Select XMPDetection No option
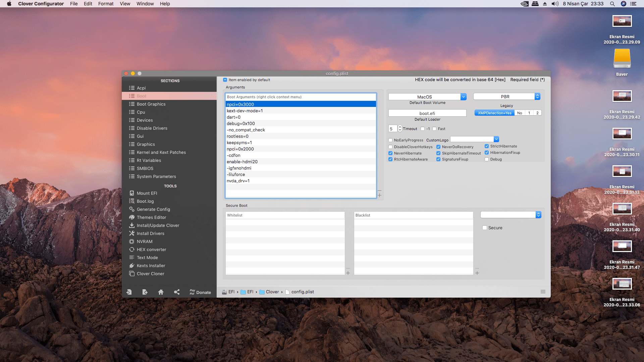This screenshot has height=362, width=644. (x=519, y=113)
